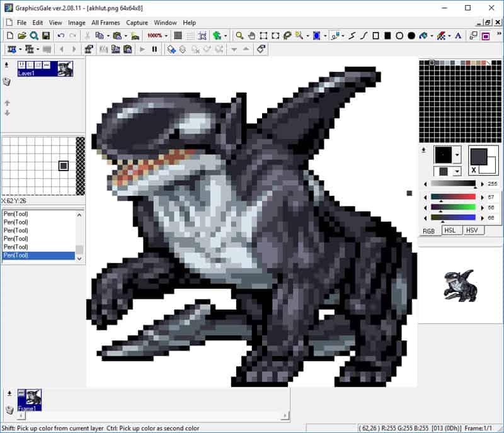
Task: Open the All Frames menu
Action: 105,23
